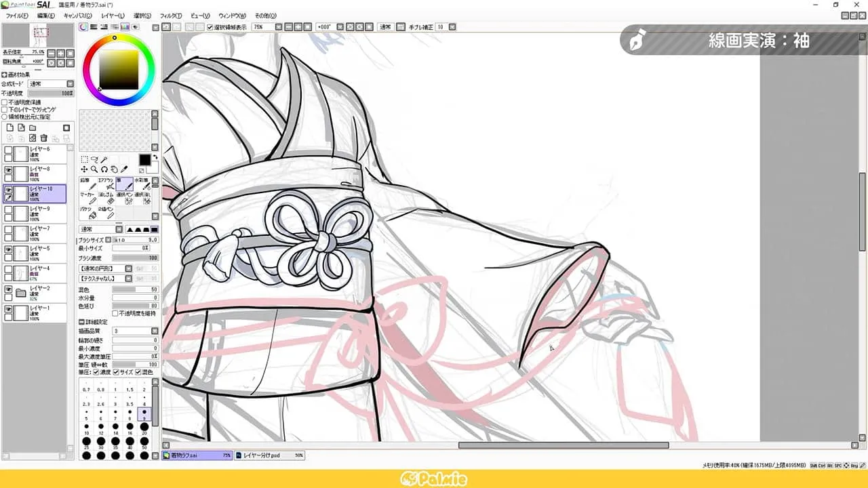Open the 合成モード blend mode dropdown
This screenshot has height=488, width=868.
(52, 84)
